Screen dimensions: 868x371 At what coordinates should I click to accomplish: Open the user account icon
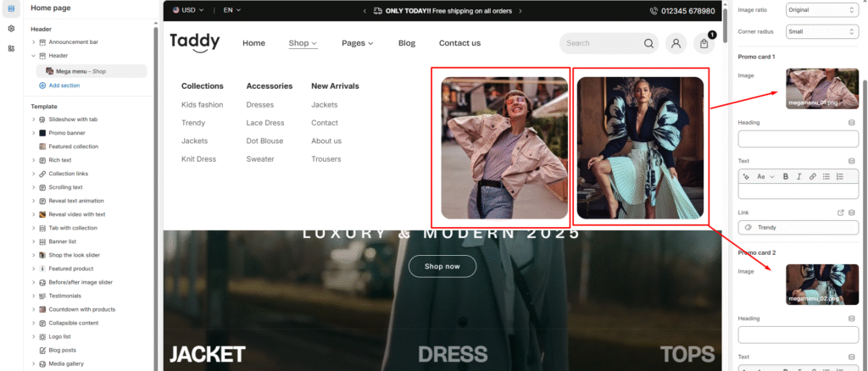[676, 43]
